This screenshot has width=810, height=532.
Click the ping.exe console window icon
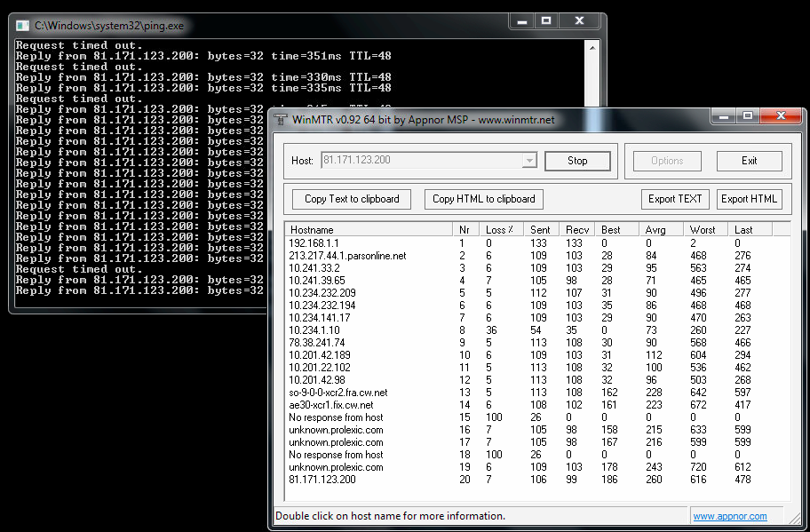tap(22, 26)
